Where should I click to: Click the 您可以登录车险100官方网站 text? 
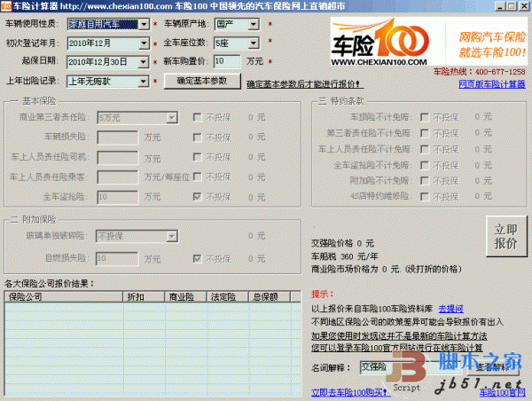(x=397, y=348)
